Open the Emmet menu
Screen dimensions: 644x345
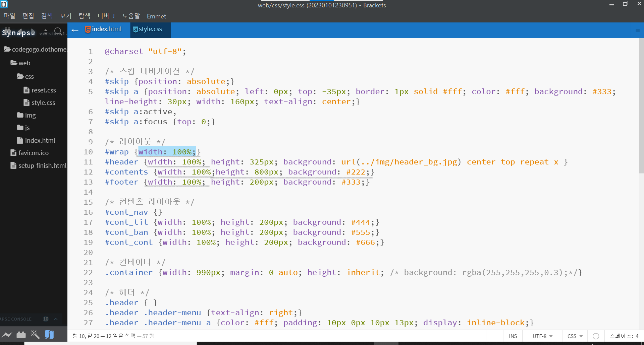[x=156, y=16]
